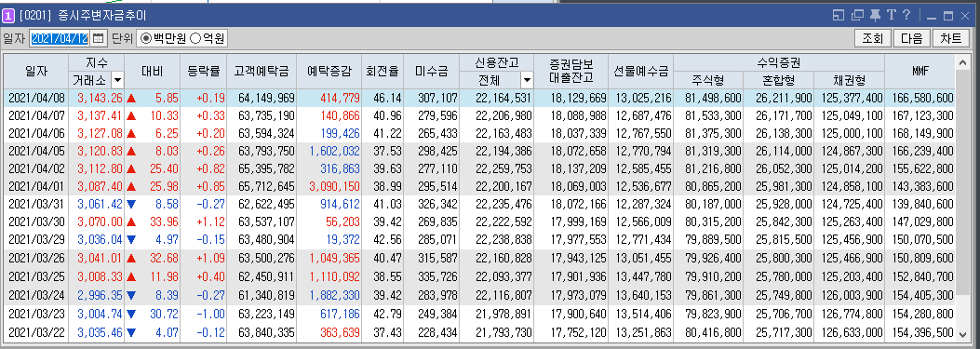Click receivables value 307,107
Image resolution: width=980 pixels, height=349 pixels.
point(437,98)
